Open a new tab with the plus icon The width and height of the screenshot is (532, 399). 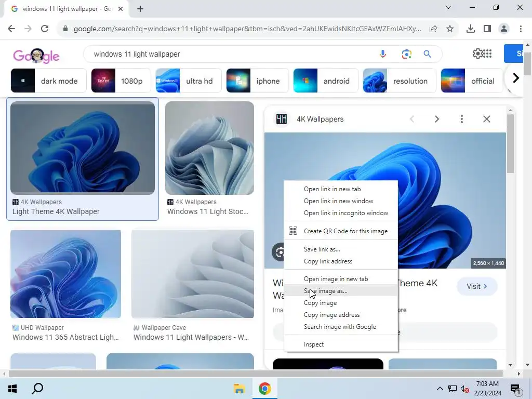point(140,9)
